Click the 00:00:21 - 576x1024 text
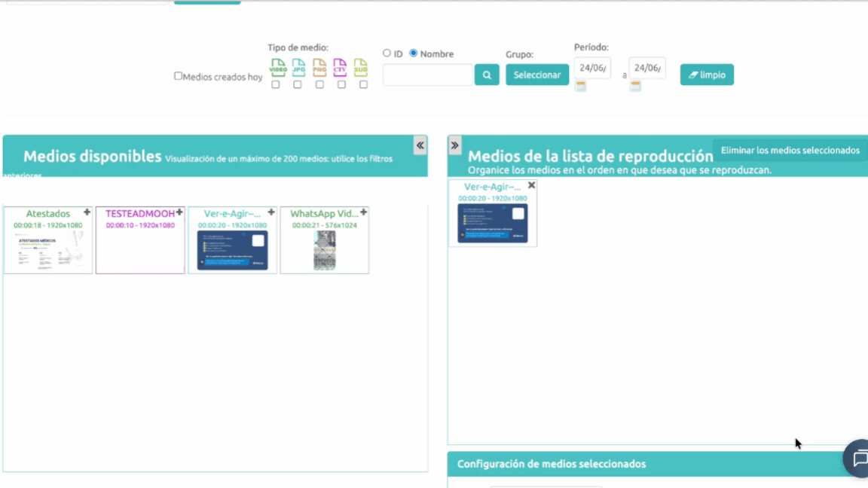Viewport: 868px width, 488px height. point(325,225)
